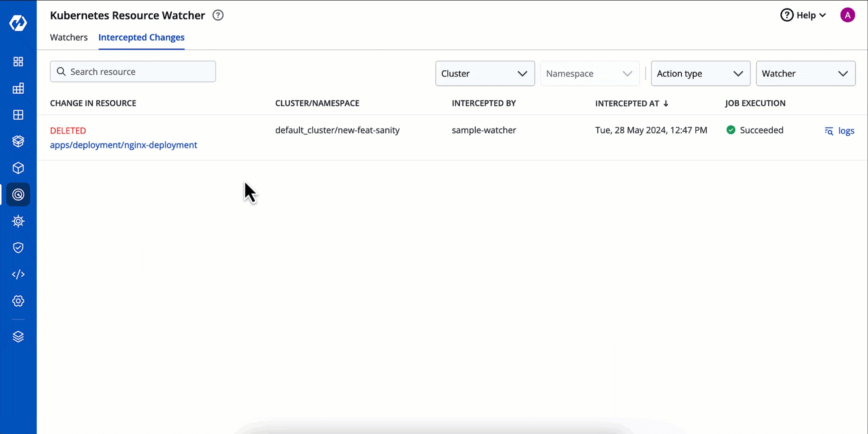Open the Resource Watcher target icon
The width and height of the screenshot is (868, 434).
pos(18,195)
